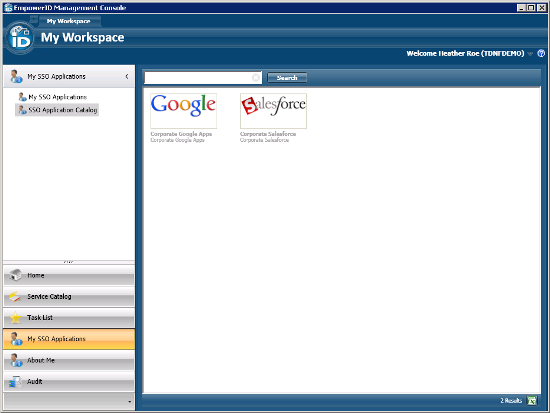Click the Home house icon

(x=15, y=275)
